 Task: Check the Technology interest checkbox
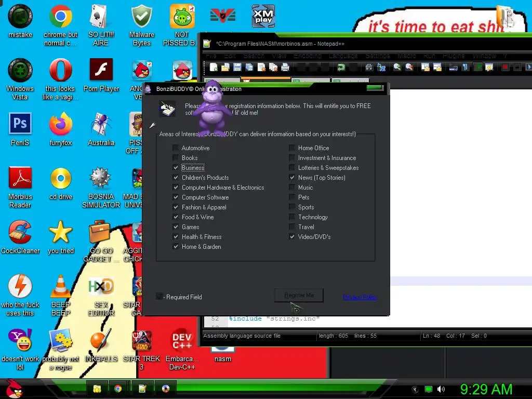pos(292,217)
